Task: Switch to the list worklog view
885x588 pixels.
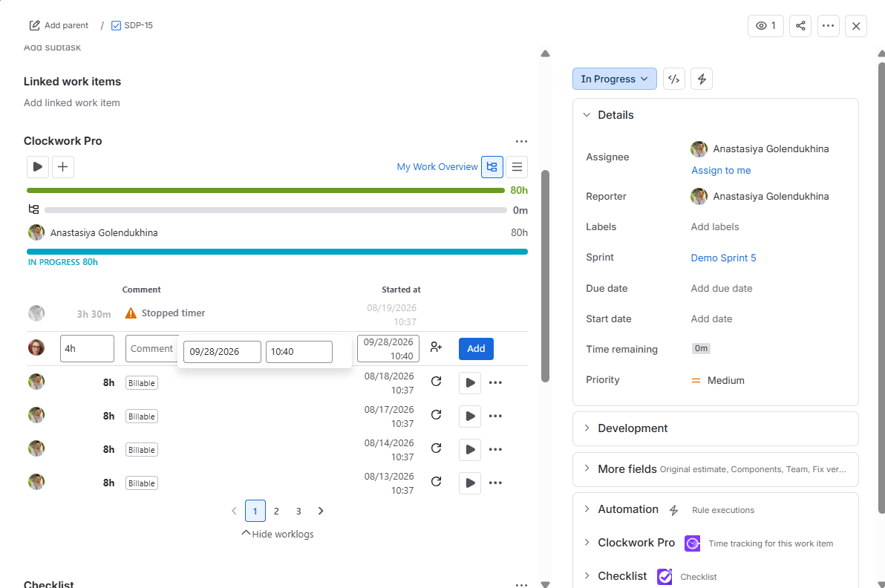Action: (517, 167)
